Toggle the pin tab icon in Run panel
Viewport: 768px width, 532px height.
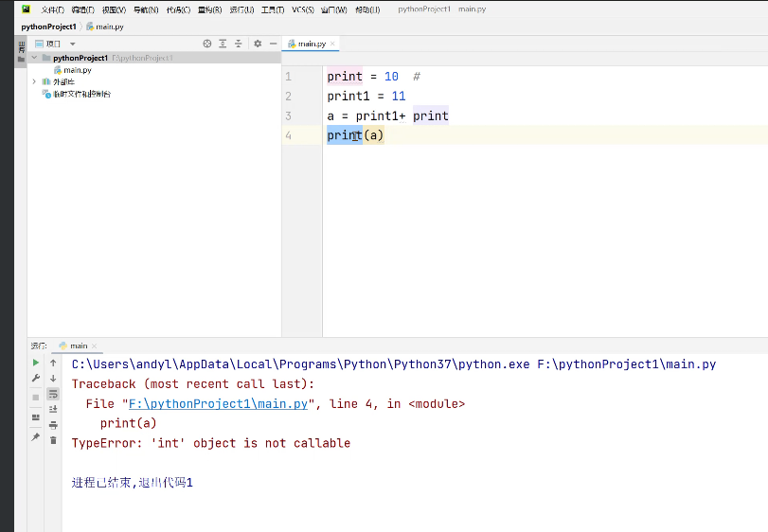36,436
